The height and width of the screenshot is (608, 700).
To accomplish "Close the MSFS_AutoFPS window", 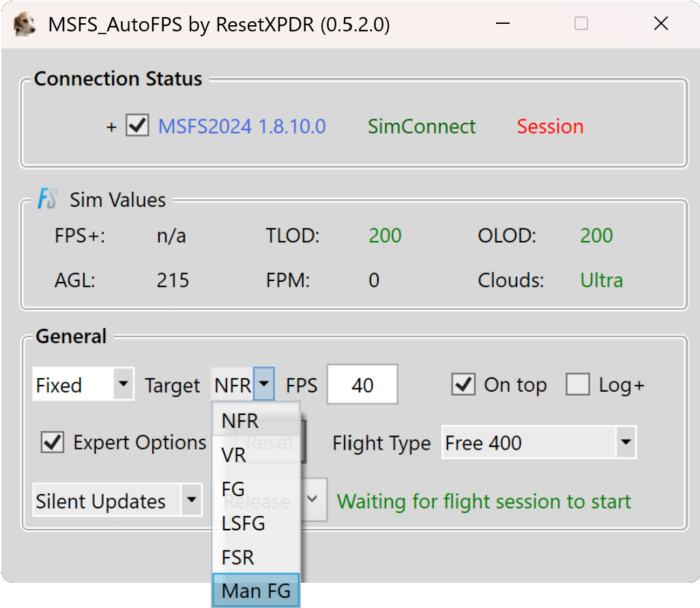I will click(x=660, y=24).
